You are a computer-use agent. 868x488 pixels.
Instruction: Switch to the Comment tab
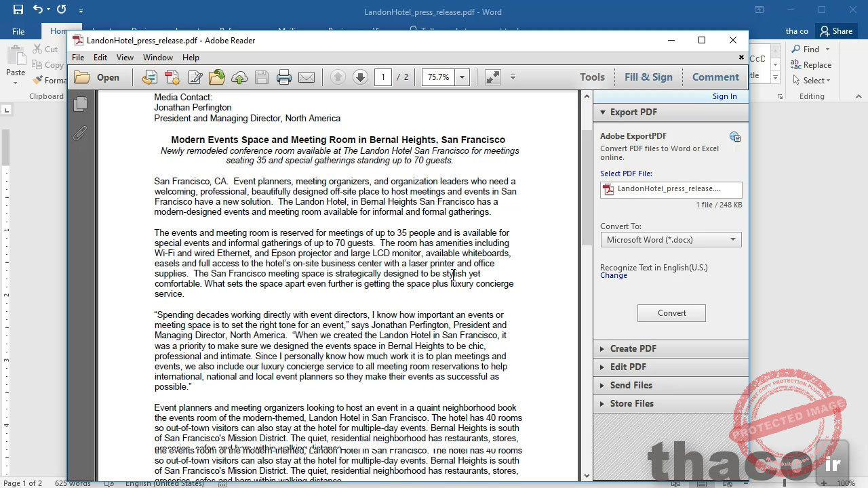[x=715, y=77]
